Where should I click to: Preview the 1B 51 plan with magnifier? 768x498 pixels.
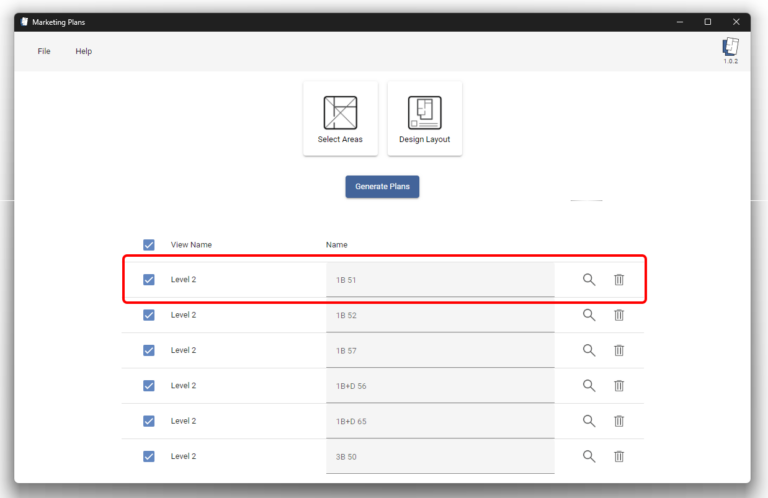click(589, 280)
